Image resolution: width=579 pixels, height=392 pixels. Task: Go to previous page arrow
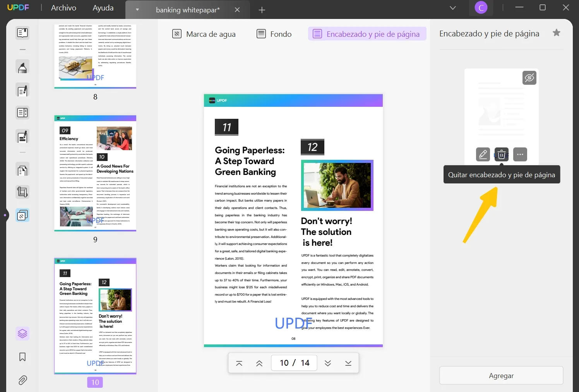click(259, 363)
